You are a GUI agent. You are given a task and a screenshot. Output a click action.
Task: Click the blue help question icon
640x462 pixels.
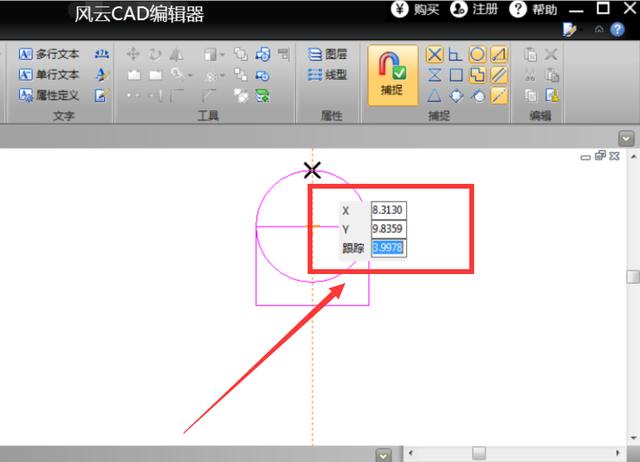pos(619,30)
